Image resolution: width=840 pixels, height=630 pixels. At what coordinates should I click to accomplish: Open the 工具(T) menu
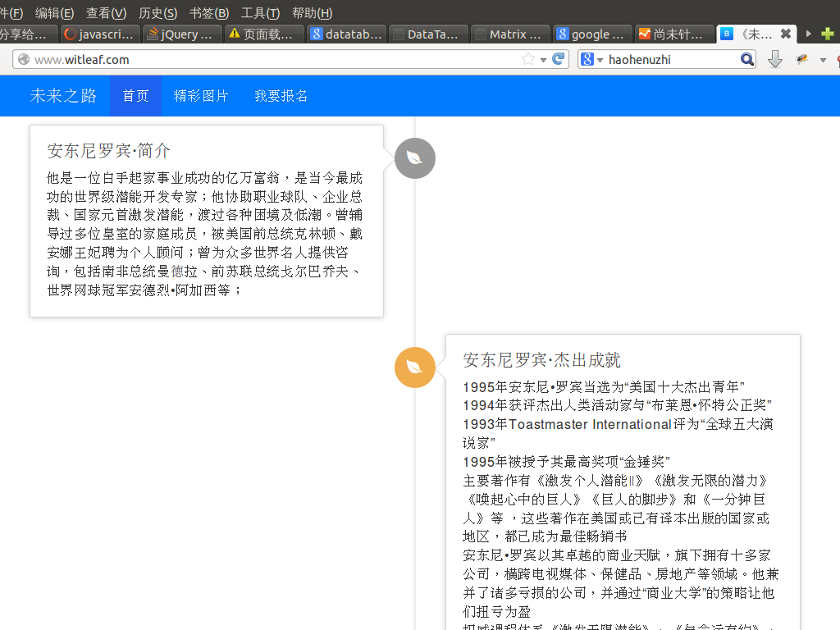tap(260, 13)
